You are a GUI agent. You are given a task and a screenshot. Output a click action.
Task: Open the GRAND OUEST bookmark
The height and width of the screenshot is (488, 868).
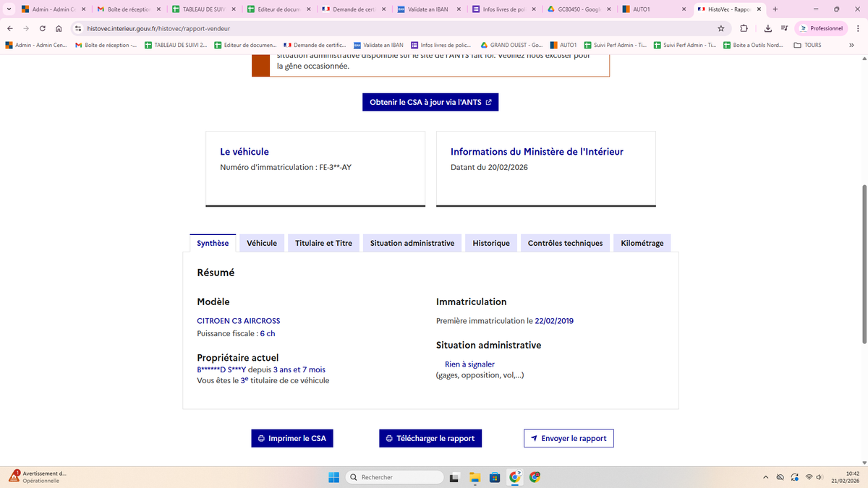pyautogui.click(x=511, y=45)
